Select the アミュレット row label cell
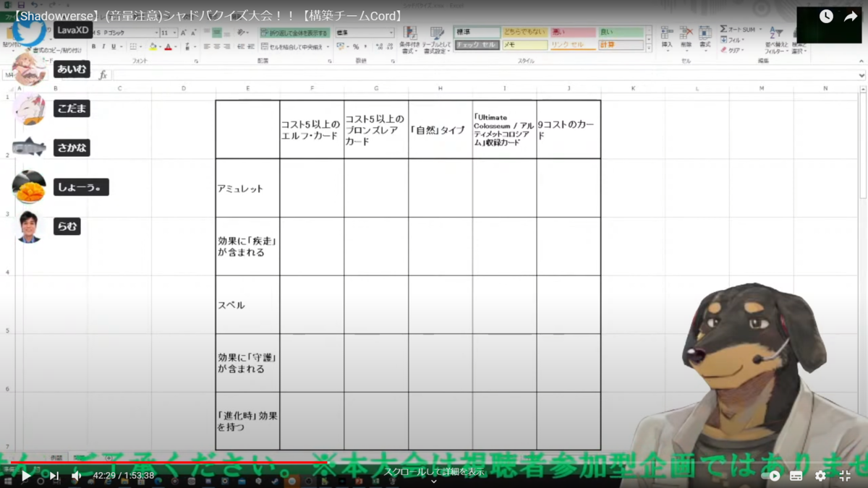Viewport: 868px width, 488px height. tap(247, 188)
